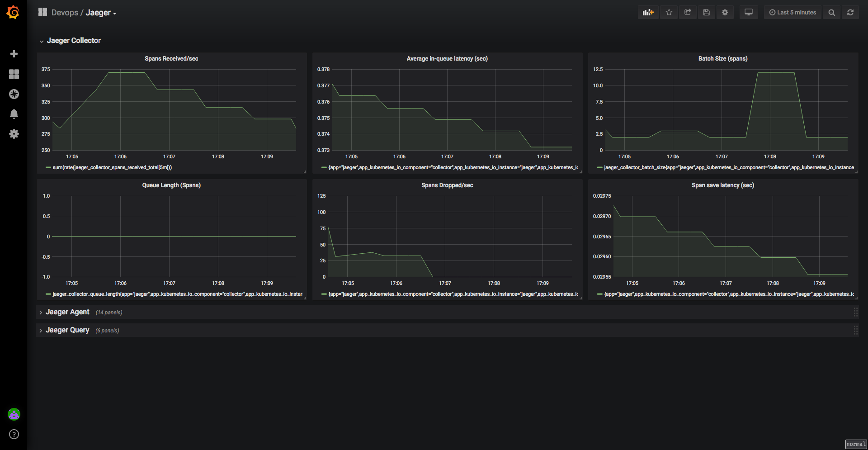Toggle the jaeger_collector_batch_size legend series
The height and width of the screenshot is (450, 868).
(x=729, y=168)
